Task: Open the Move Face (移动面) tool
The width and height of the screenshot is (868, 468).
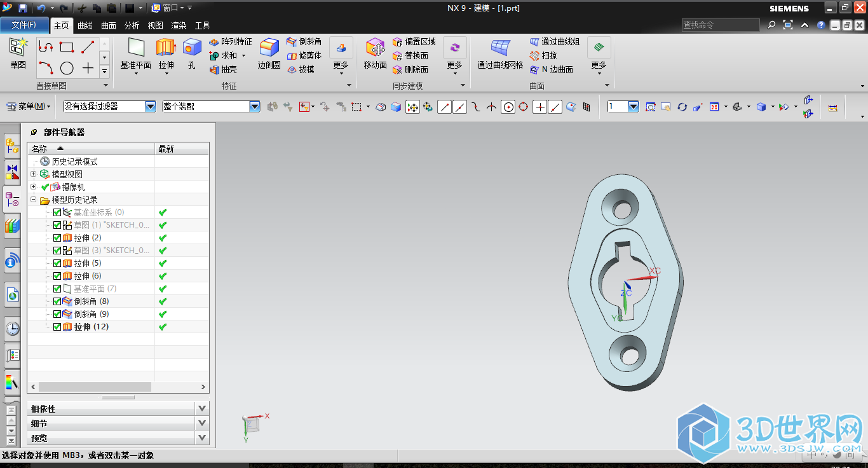Action: point(375,53)
